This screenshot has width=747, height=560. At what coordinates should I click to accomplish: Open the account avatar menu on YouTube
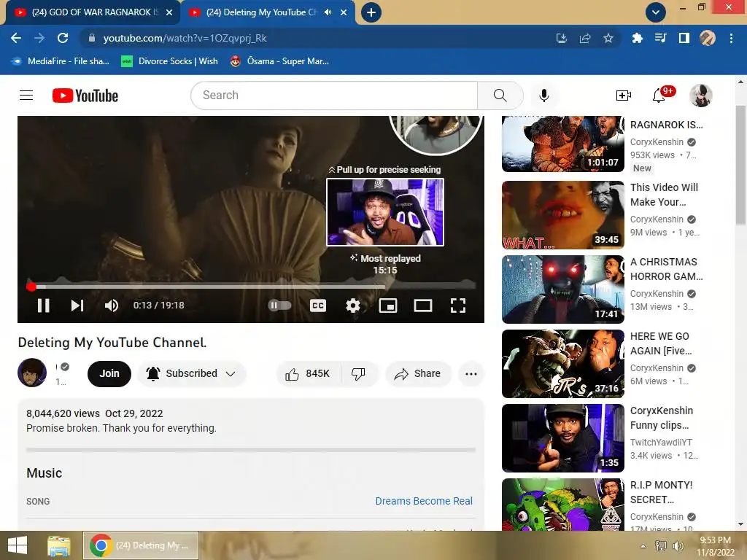click(701, 96)
